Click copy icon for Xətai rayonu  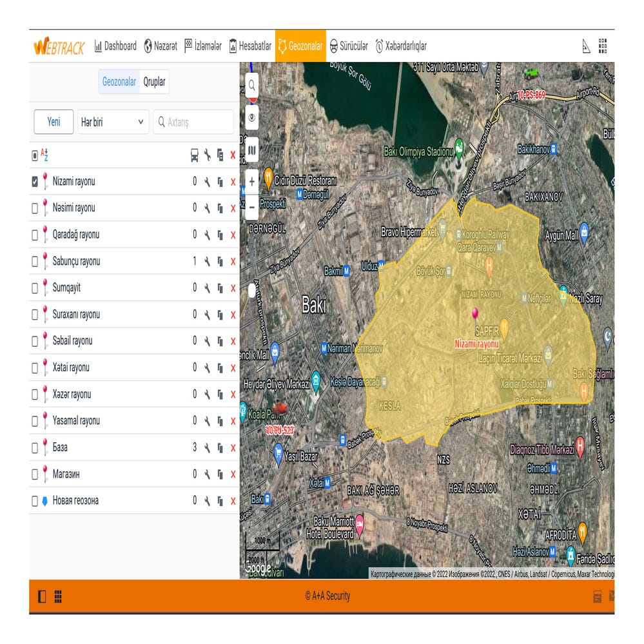tap(220, 368)
